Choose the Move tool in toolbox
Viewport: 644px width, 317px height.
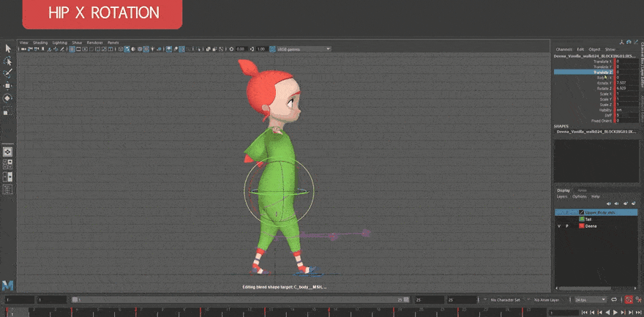(x=8, y=86)
